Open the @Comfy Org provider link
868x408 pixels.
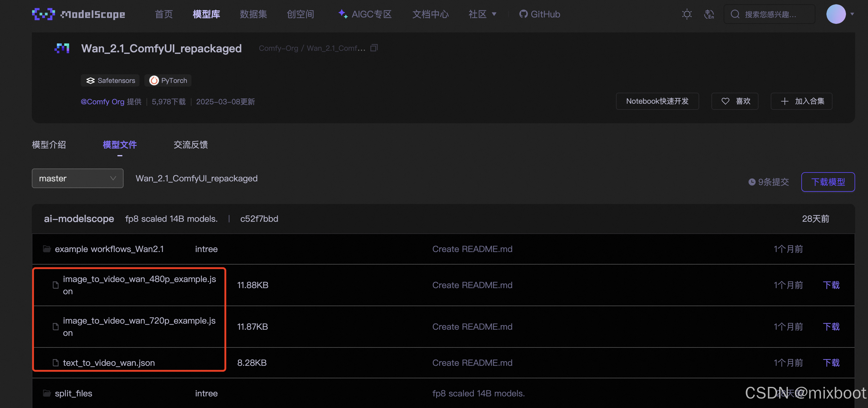coord(102,102)
